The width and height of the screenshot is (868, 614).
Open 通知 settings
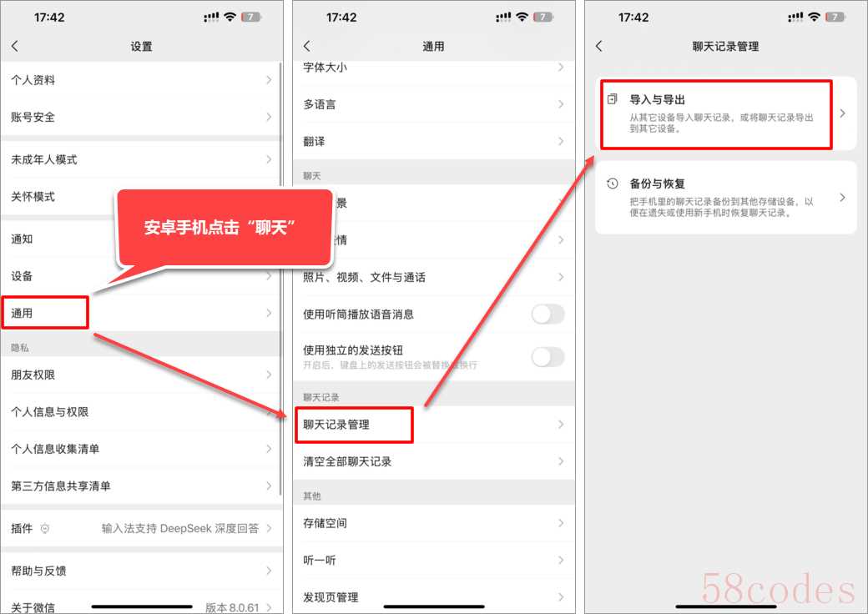click(141, 239)
